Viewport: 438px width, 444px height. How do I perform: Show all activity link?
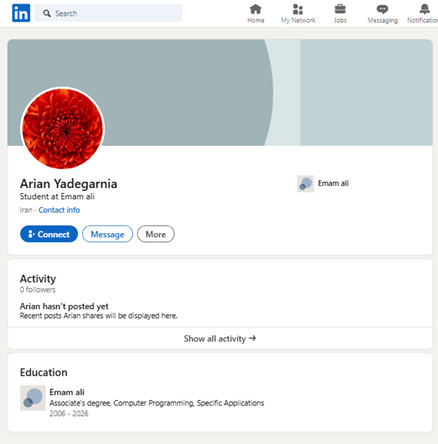tap(220, 339)
